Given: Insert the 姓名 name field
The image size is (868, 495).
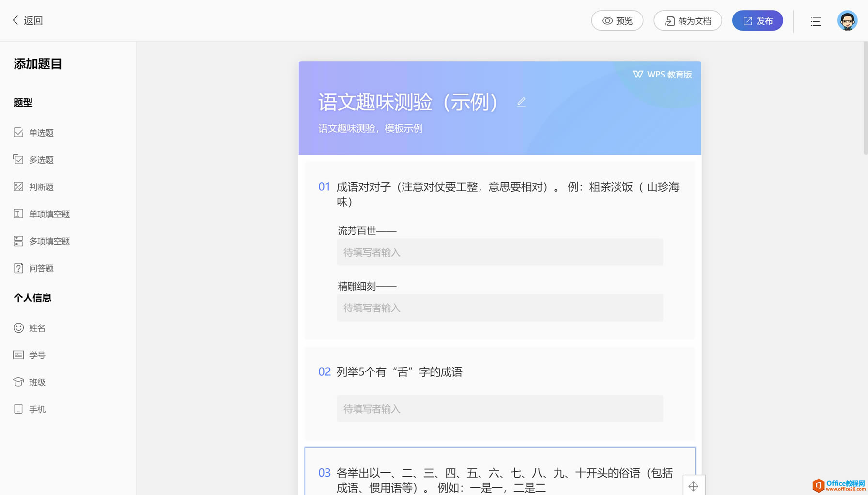Looking at the screenshot, I should coord(30,328).
